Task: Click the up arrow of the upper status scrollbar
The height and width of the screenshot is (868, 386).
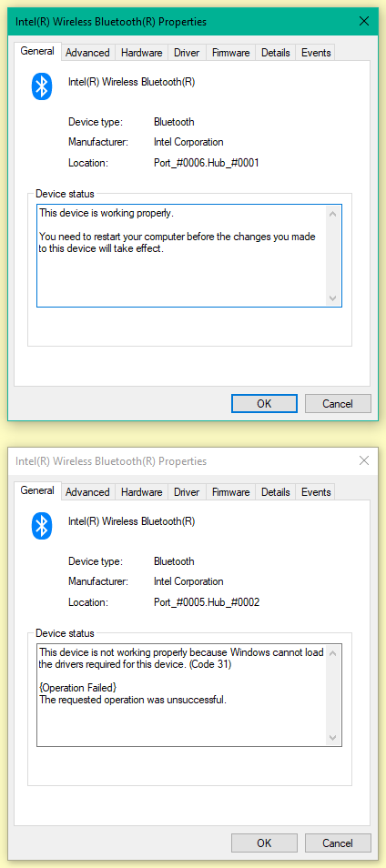Action: coord(333,214)
